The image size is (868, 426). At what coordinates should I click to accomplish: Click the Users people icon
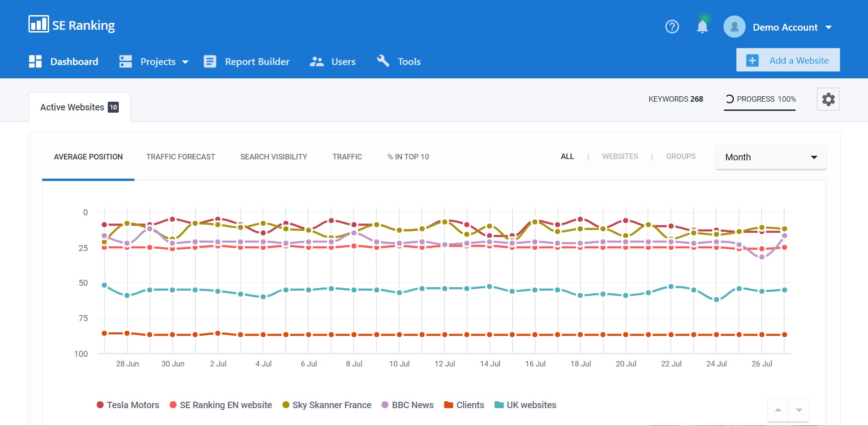(x=317, y=61)
